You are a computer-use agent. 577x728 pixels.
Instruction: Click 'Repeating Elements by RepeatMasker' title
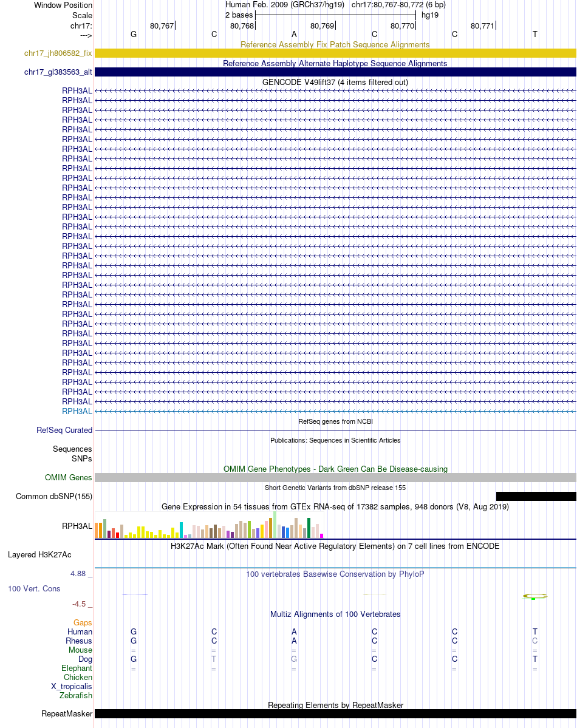pos(335,705)
